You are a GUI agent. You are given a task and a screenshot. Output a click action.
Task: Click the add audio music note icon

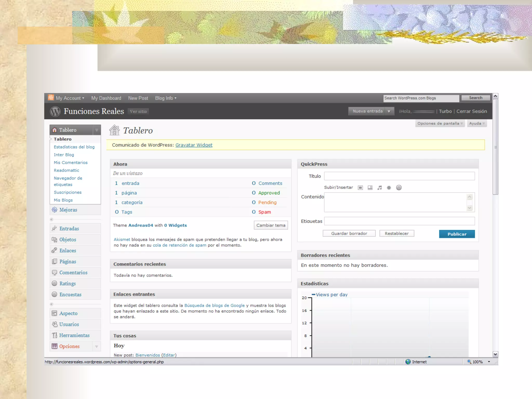[x=380, y=188]
